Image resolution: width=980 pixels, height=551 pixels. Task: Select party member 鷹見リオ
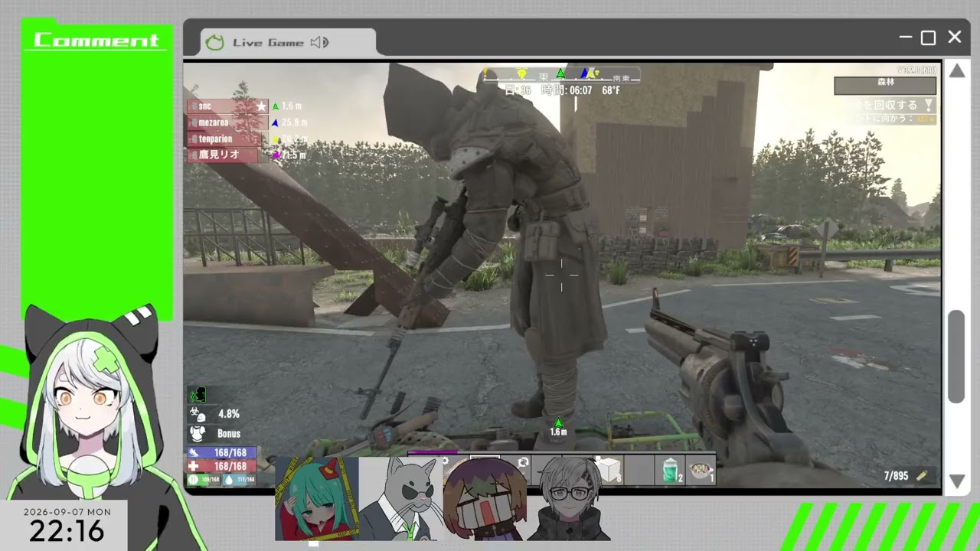tap(227, 155)
